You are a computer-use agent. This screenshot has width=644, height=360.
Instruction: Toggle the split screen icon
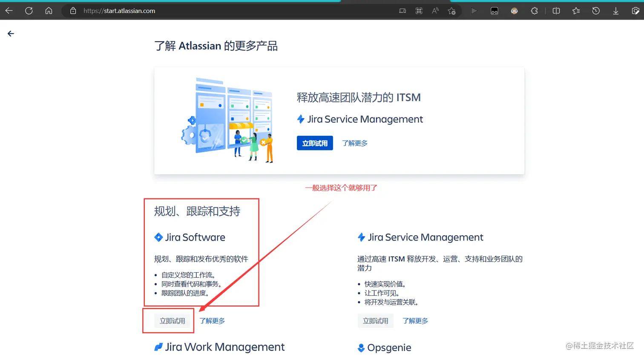click(x=556, y=11)
